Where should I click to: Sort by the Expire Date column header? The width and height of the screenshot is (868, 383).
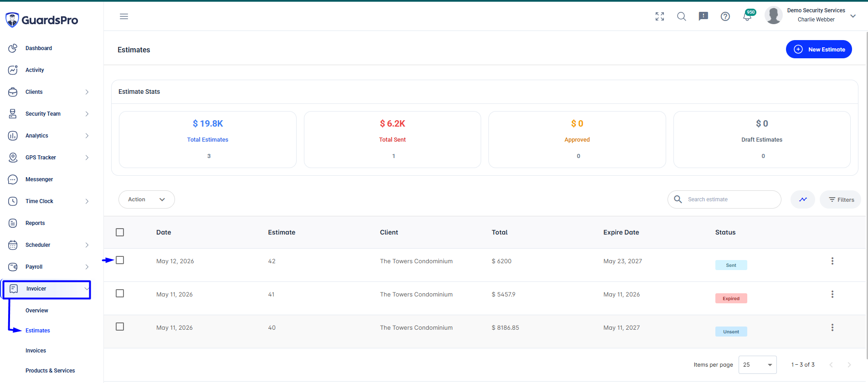pyautogui.click(x=621, y=232)
